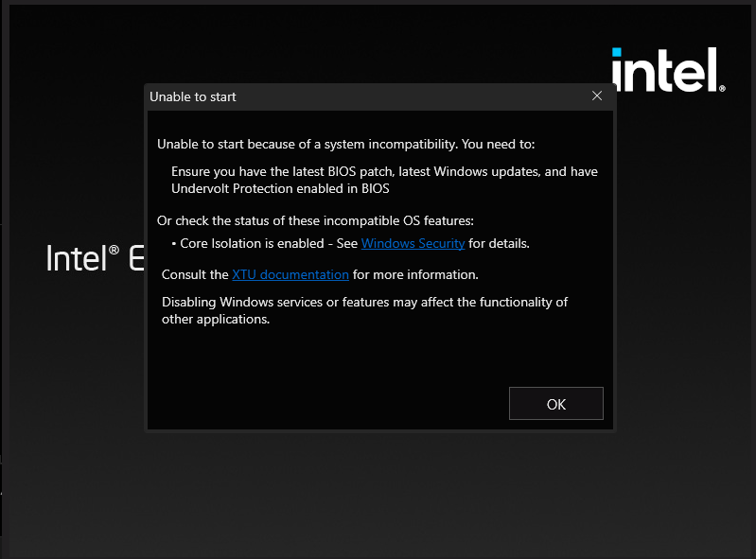Click the "Disabling Windows services" warning line

364,302
